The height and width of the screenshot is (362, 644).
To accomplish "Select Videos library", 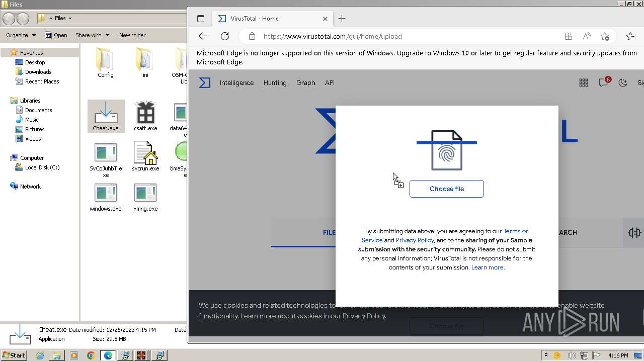I will point(33,139).
